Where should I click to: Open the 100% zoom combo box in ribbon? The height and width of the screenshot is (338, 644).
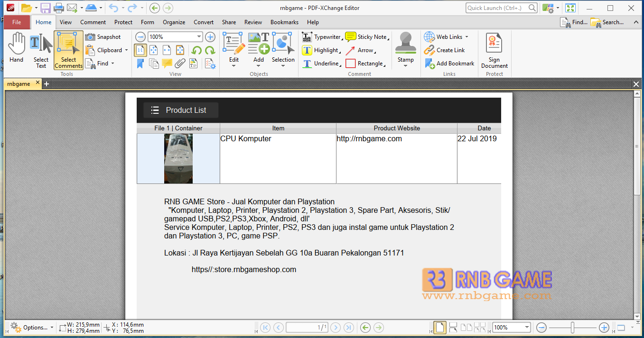(x=176, y=37)
